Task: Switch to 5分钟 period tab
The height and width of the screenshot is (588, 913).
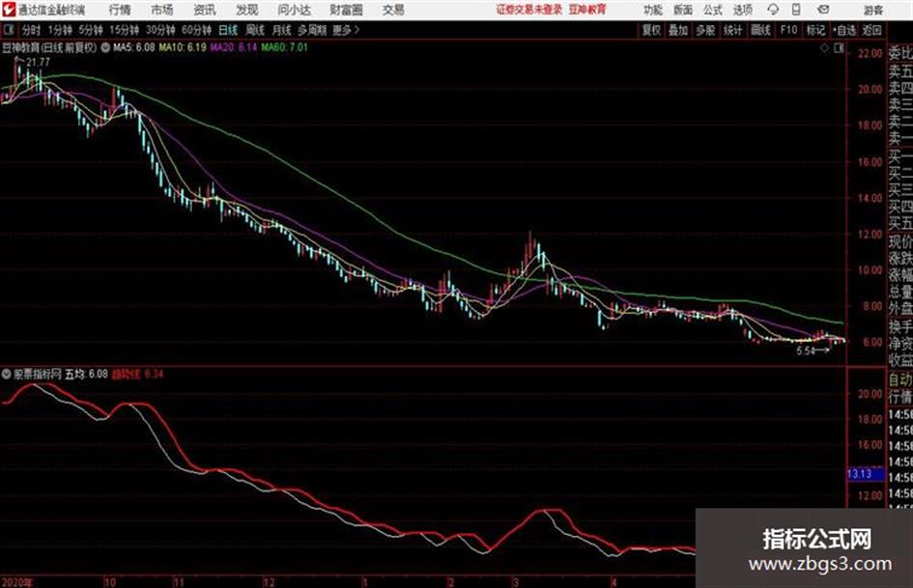Action: pyautogui.click(x=90, y=30)
